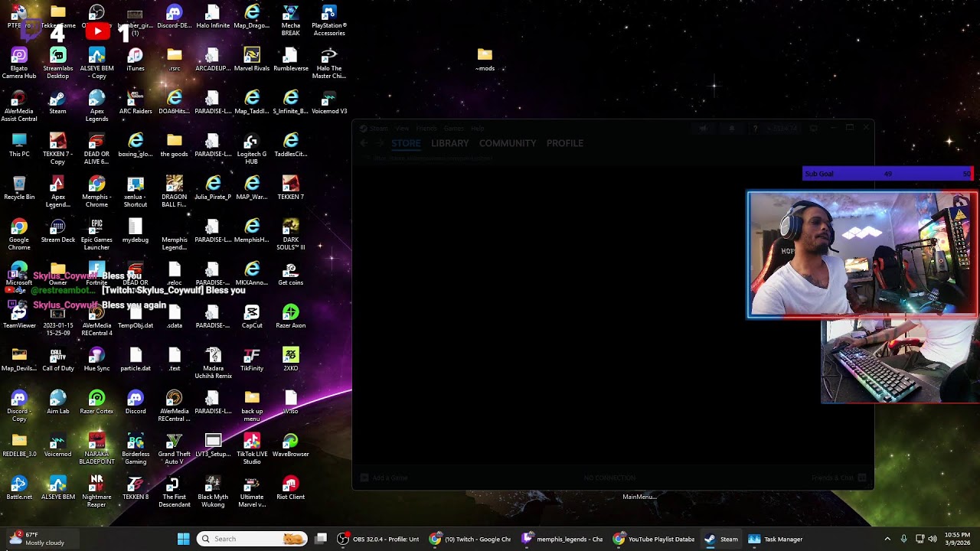This screenshot has height=551, width=980.
Task: Open Grand Theft Auto V shortcut
Action: pyautogui.click(x=174, y=448)
